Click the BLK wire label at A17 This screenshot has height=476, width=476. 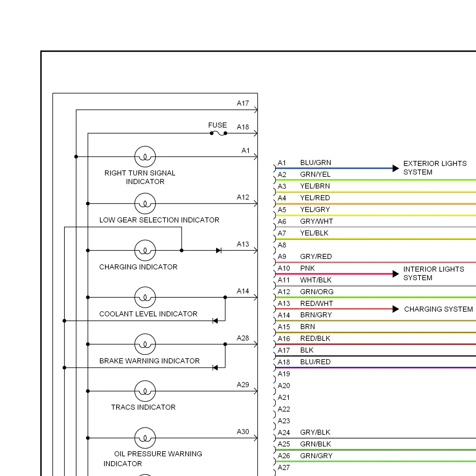(x=307, y=350)
